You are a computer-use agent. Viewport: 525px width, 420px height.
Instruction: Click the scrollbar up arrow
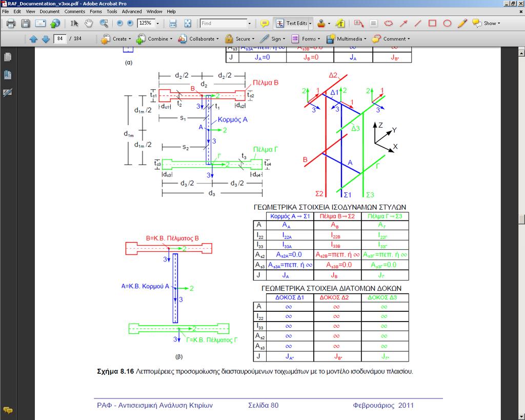pos(521,53)
